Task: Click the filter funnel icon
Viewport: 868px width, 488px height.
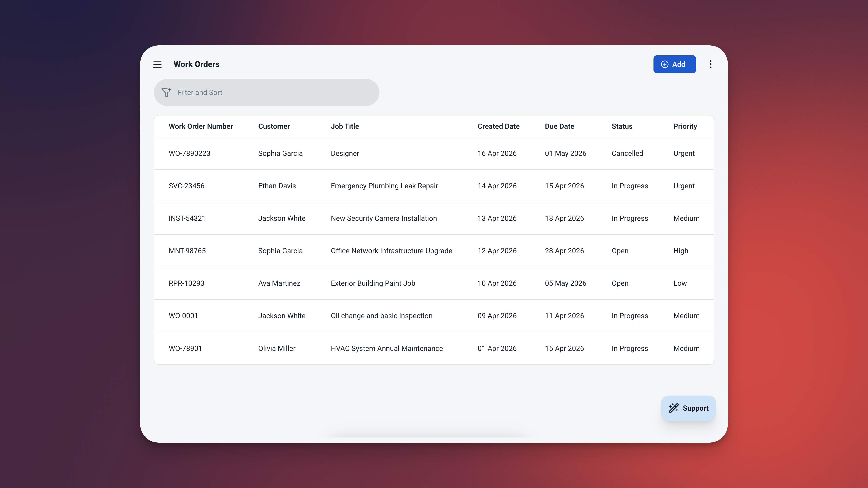Action: tap(166, 92)
